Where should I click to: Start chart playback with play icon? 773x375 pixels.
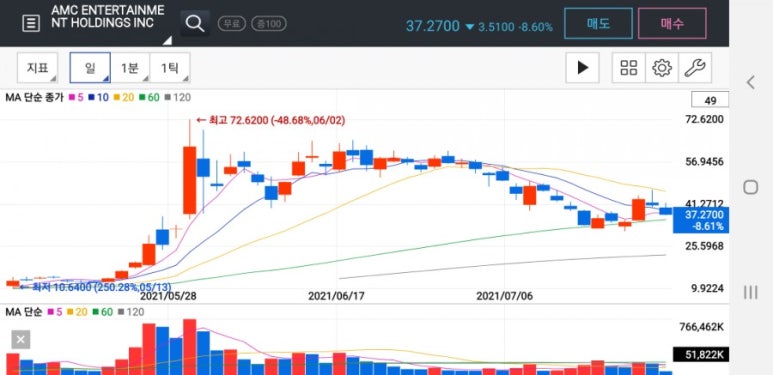coord(583,68)
